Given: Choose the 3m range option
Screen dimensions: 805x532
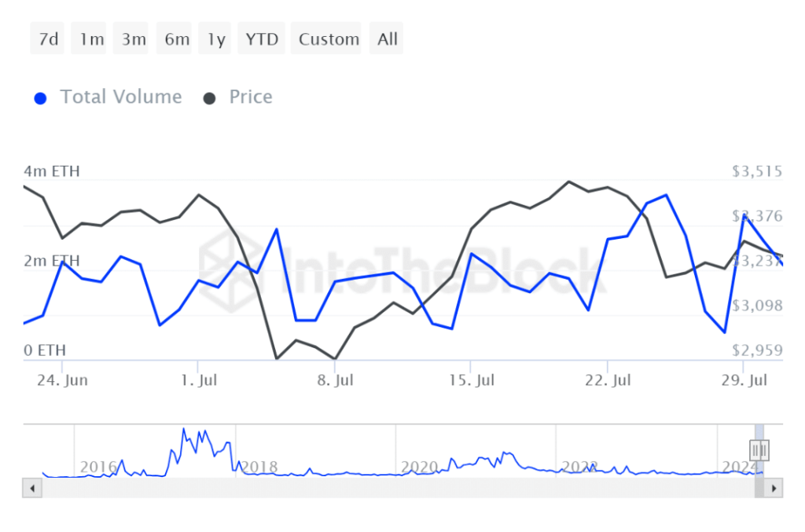Looking at the screenshot, I should [134, 39].
